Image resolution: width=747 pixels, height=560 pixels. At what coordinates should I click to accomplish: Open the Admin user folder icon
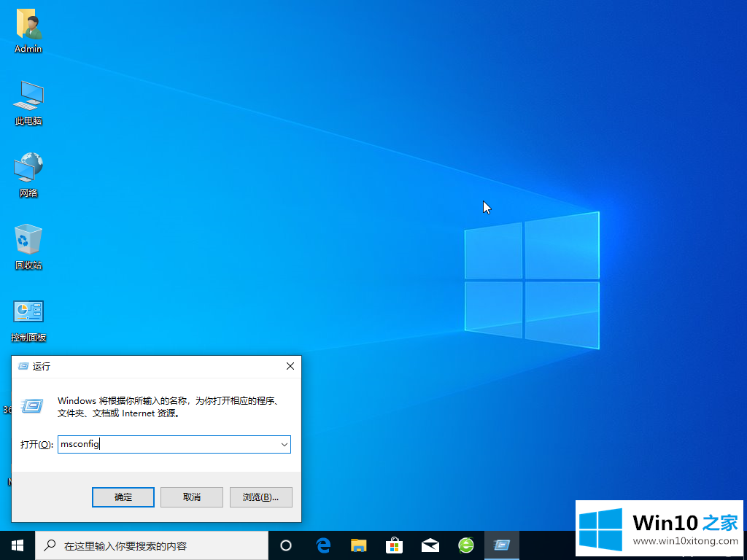click(28, 30)
